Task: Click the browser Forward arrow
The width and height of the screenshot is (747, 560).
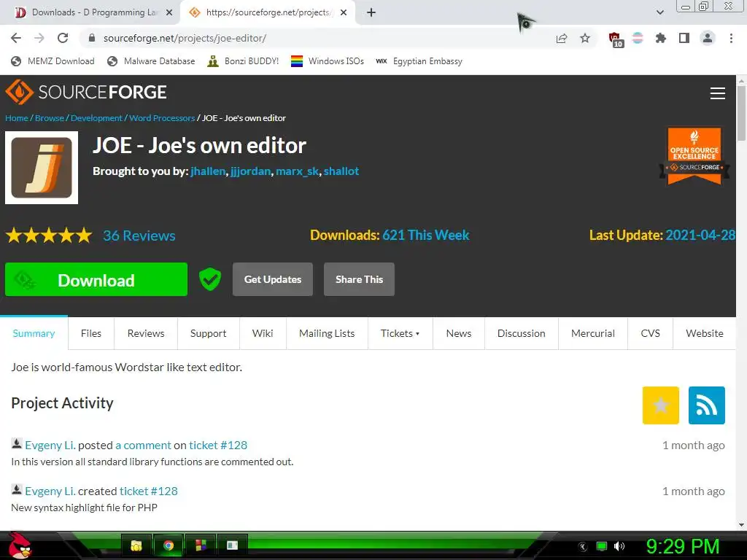Action: point(39,38)
